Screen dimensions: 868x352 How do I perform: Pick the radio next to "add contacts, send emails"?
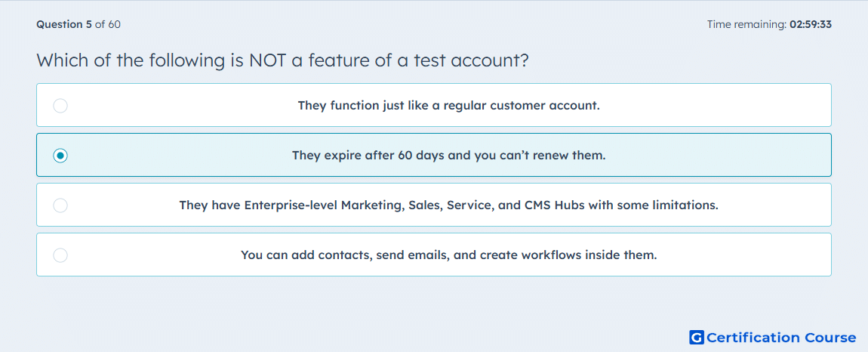(x=60, y=255)
